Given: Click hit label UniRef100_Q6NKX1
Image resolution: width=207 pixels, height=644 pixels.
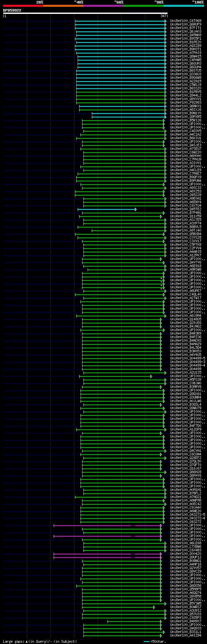Looking at the screenshot, I should 186,106.
